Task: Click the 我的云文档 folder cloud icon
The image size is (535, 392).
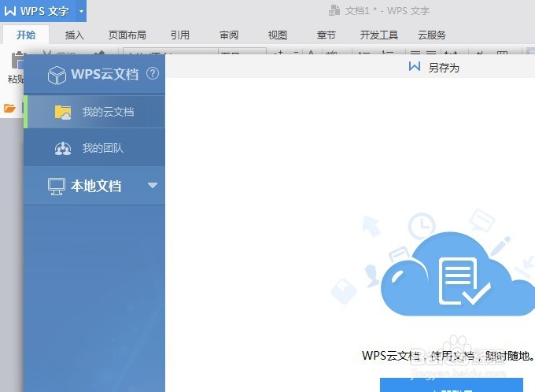Action: [x=63, y=113]
